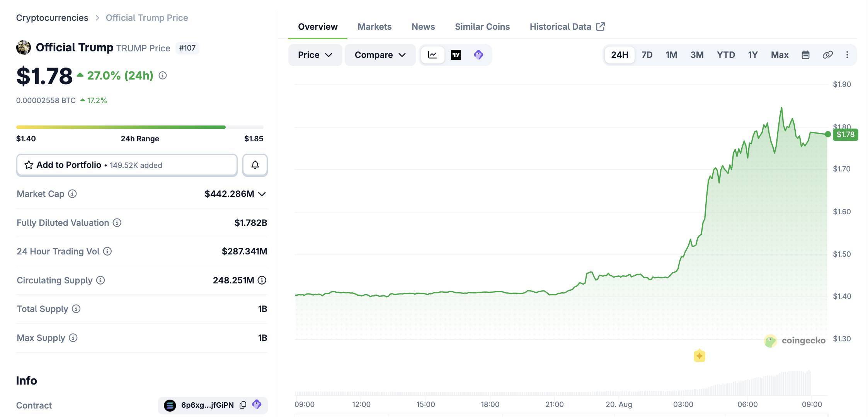Select the Max time range
Image resolution: width=868 pixels, height=417 pixels.
(x=779, y=55)
